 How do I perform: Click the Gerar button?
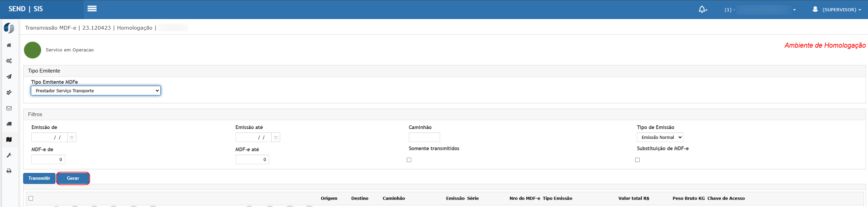coord(73,178)
